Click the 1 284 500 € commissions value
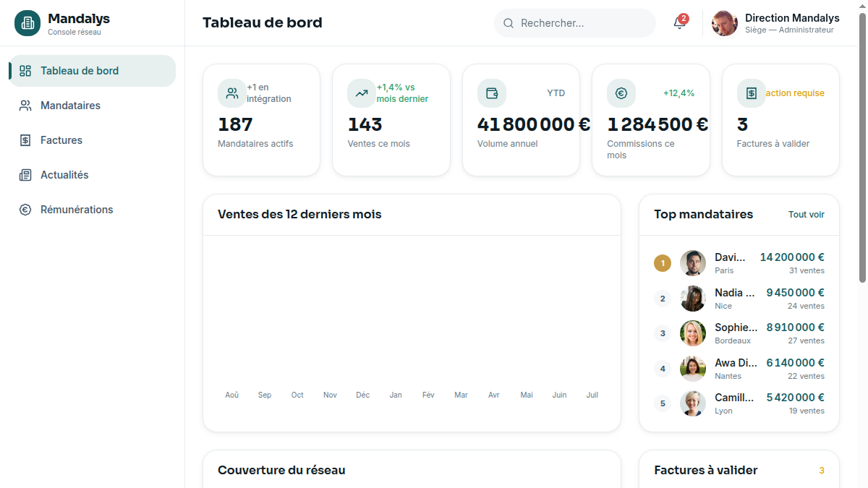This screenshot has height=488, width=868. 658,124
